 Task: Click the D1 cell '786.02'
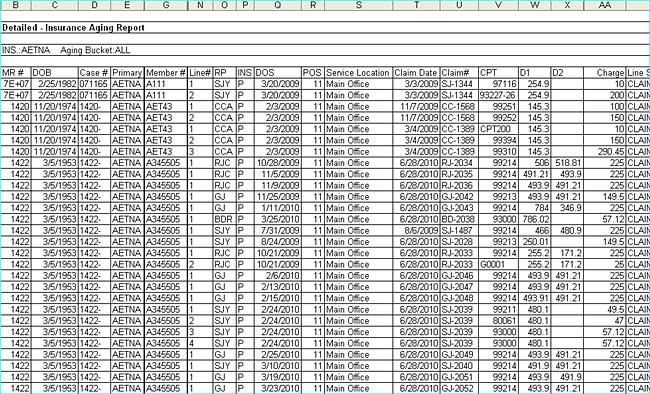click(535, 219)
